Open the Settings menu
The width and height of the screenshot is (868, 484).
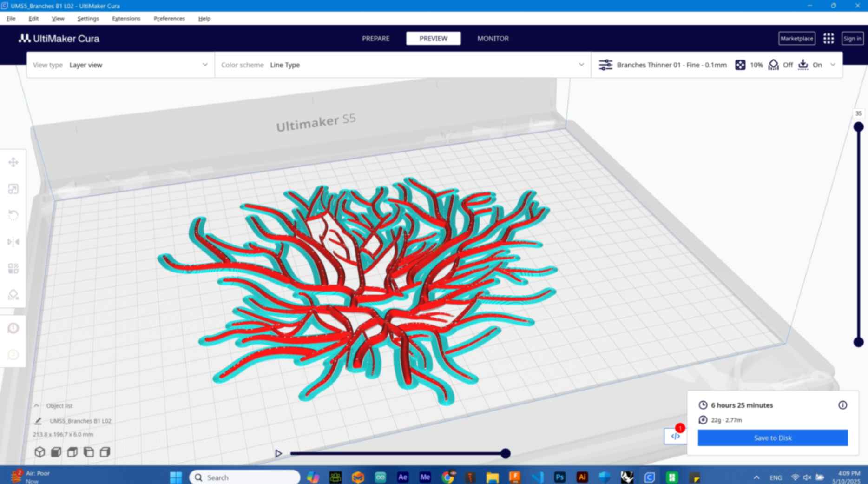tap(88, 19)
